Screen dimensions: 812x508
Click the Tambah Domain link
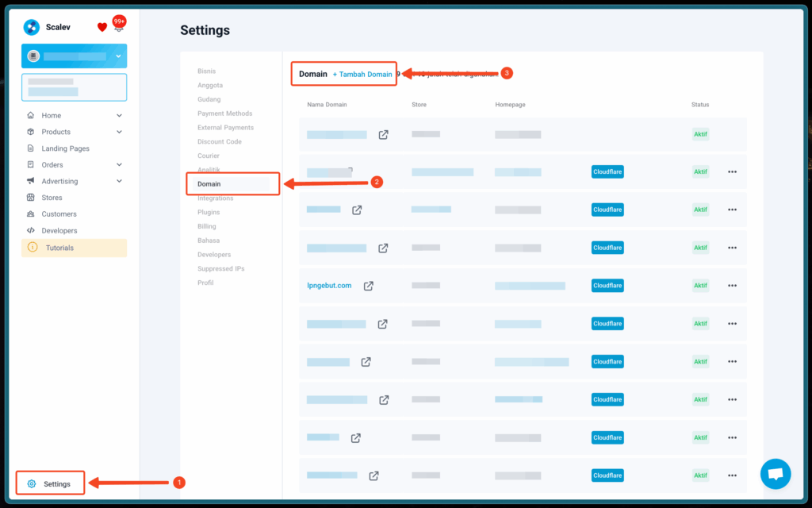pyautogui.click(x=364, y=73)
